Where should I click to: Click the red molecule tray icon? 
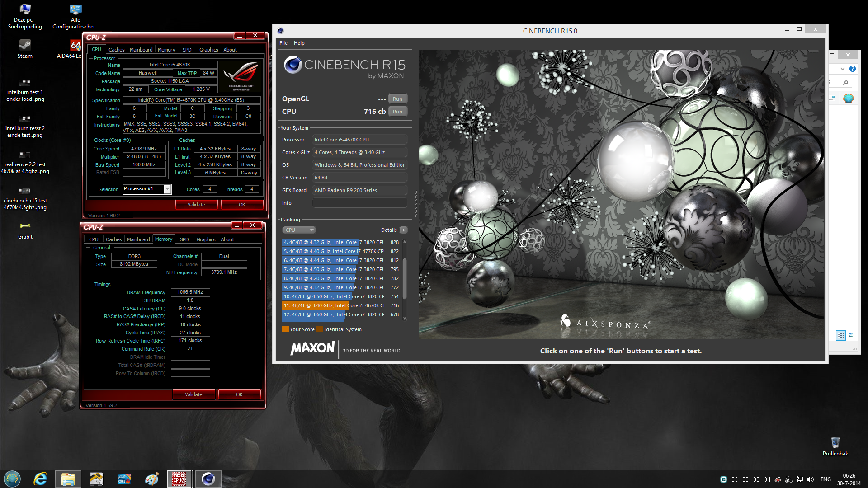pos(778,479)
